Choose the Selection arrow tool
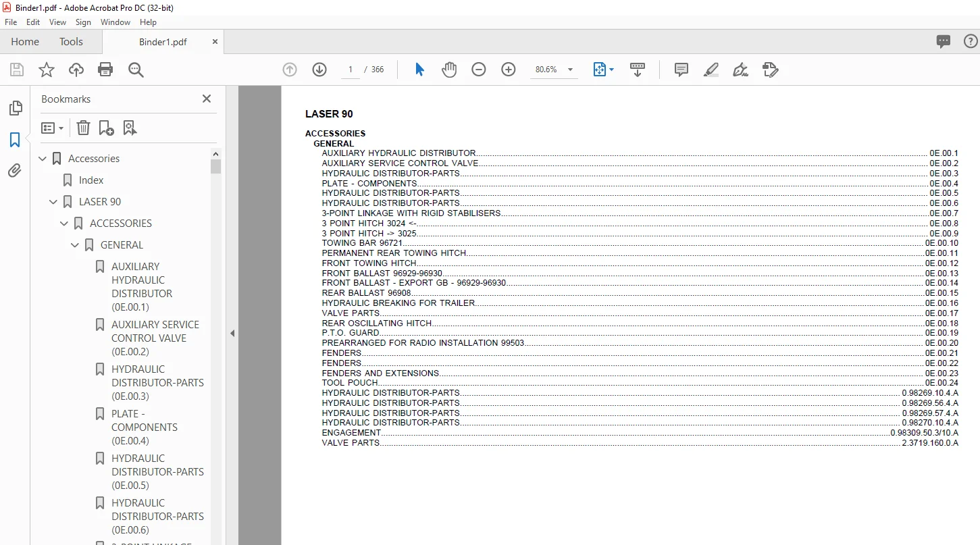980x545 pixels. [x=419, y=70]
